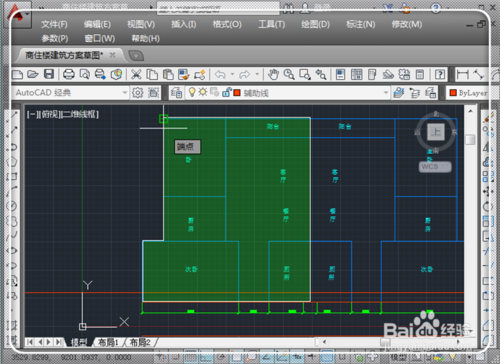Open the AutoCAD application menu button
The image size is (500, 364).
[x=17, y=15]
